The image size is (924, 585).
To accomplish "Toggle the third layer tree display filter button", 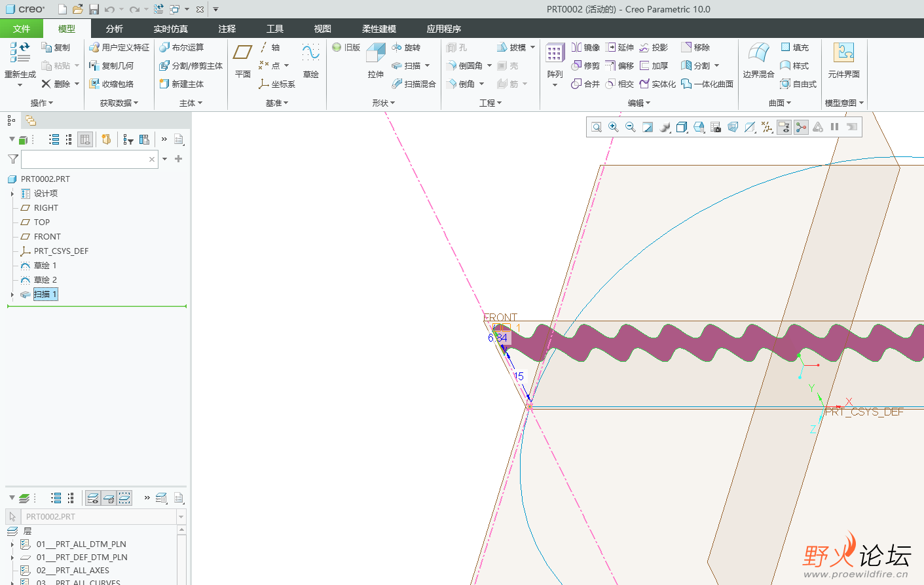I will coord(124,498).
